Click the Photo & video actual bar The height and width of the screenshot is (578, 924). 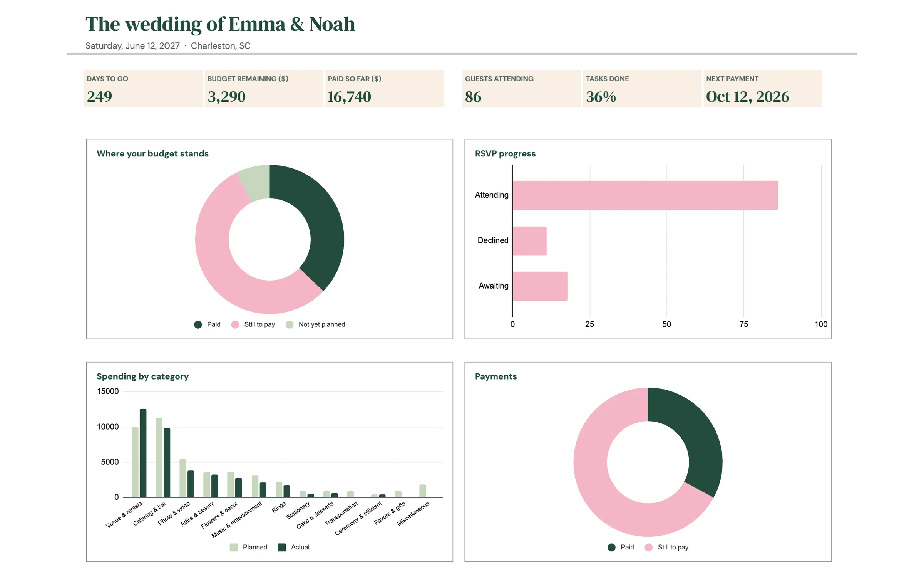tap(191, 484)
